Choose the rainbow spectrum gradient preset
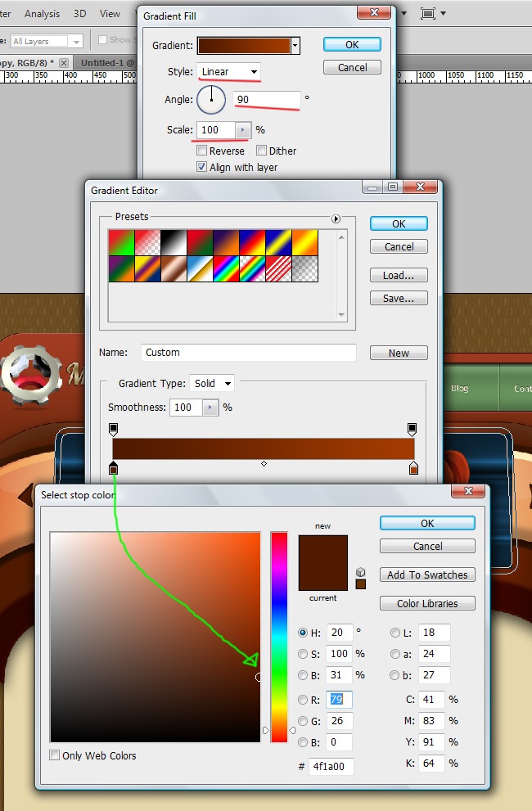 pyautogui.click(x=226, y=269)
